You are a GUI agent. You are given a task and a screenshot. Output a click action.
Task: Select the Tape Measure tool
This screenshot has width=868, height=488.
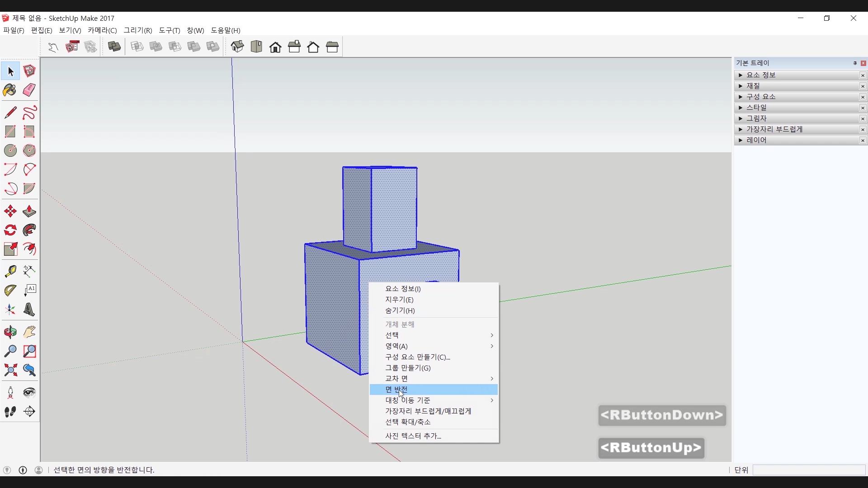pos(10,271)
